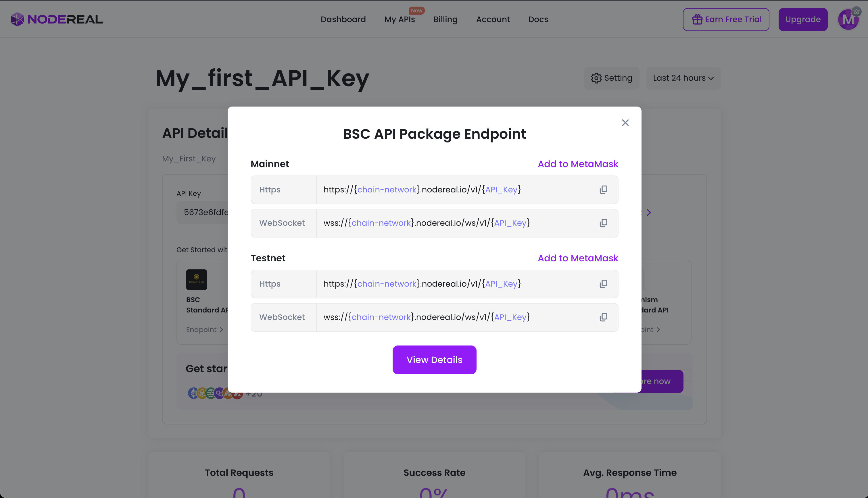Screen dimensions: 868x498
Task: Click the gear Setting button
Action: pyautogui.click(x=611, y=78)
